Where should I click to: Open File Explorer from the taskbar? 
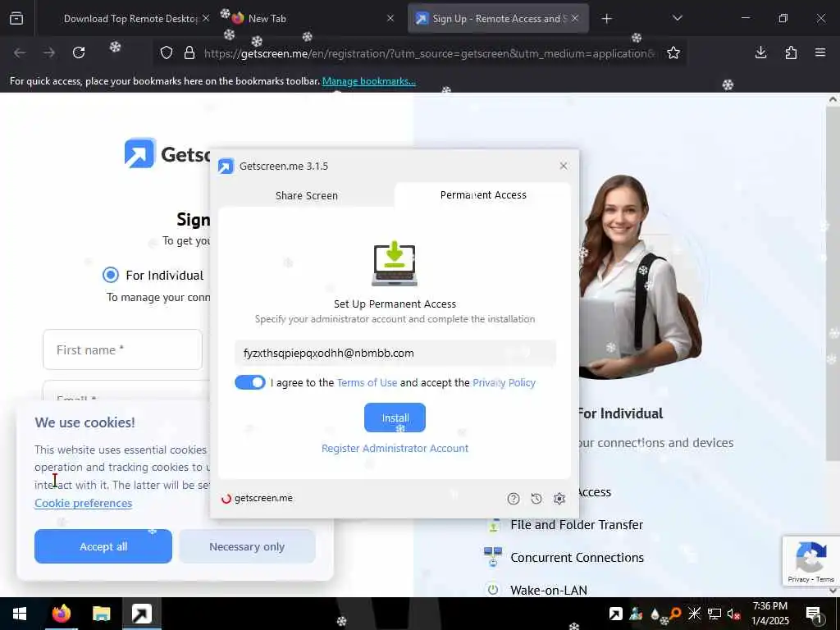pos(101,614)
